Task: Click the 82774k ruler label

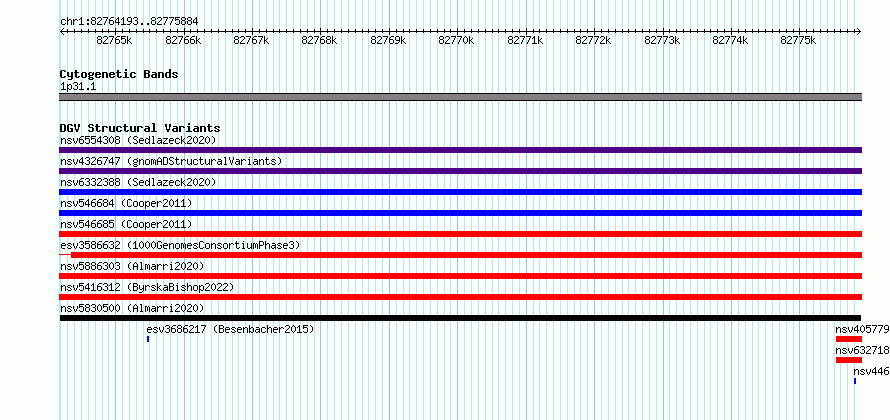Action: pyautogui.click(x=730, y=40)
